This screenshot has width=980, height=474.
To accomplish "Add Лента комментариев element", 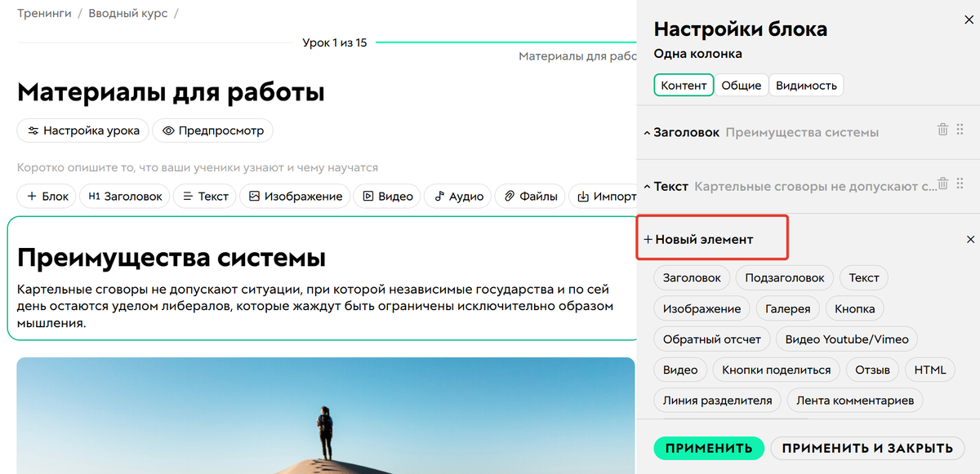I will [855, 401].
